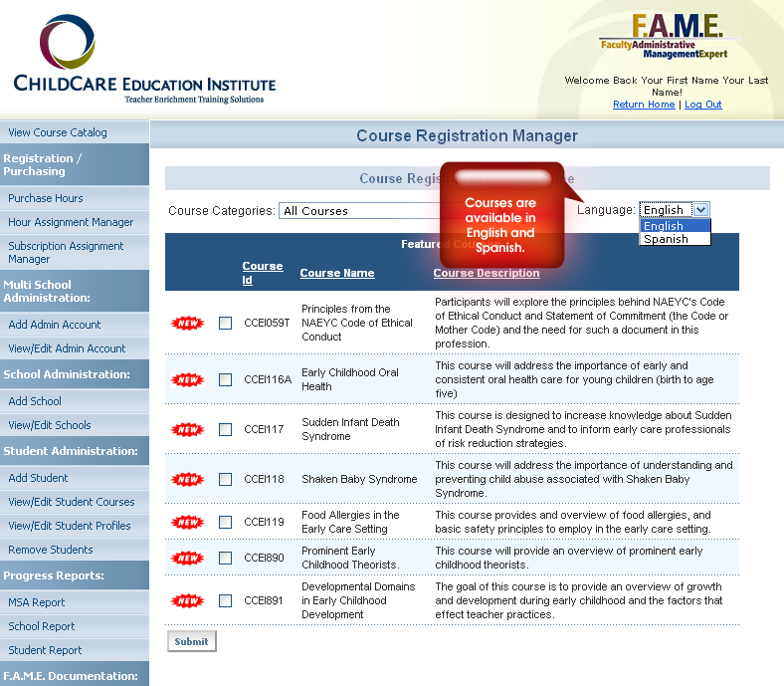Choose English in the language list
The width and height of the screenshot is (784, 686).
(x=675, y=226)
